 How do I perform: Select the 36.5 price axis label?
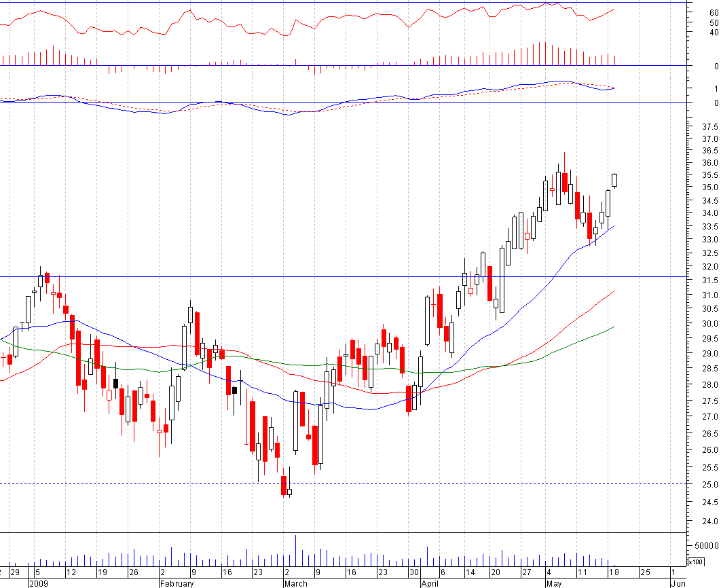pos(710,151)
